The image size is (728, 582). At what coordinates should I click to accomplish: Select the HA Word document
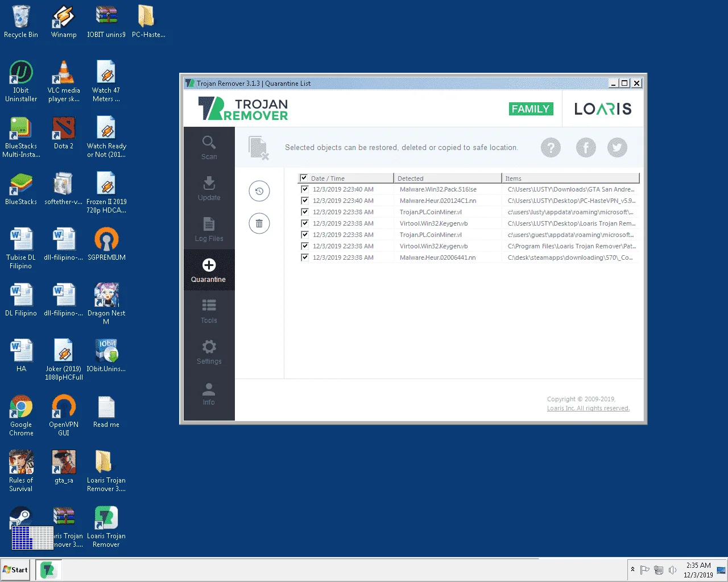coord(21,356)
